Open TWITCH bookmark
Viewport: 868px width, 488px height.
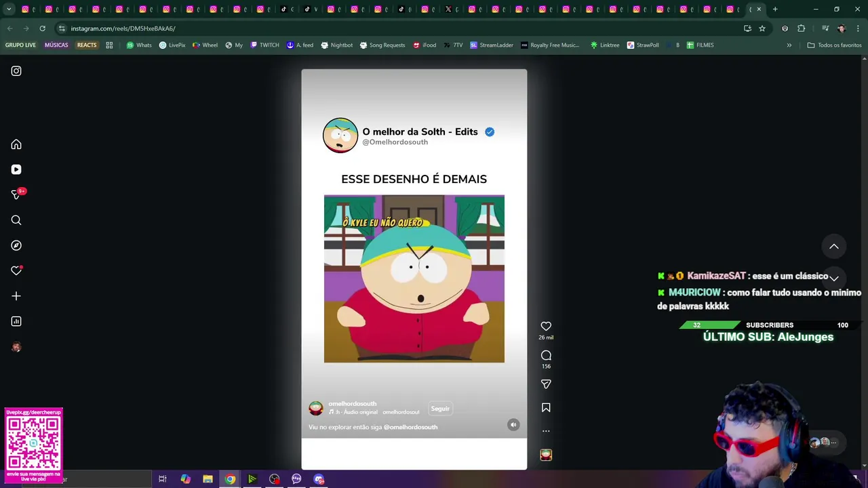click(264, 45)
